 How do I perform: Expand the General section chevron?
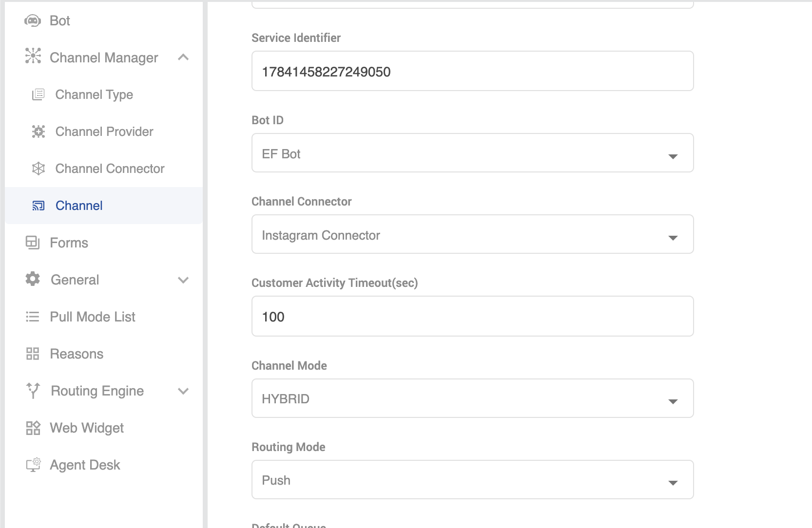click(x=183, y=280)
